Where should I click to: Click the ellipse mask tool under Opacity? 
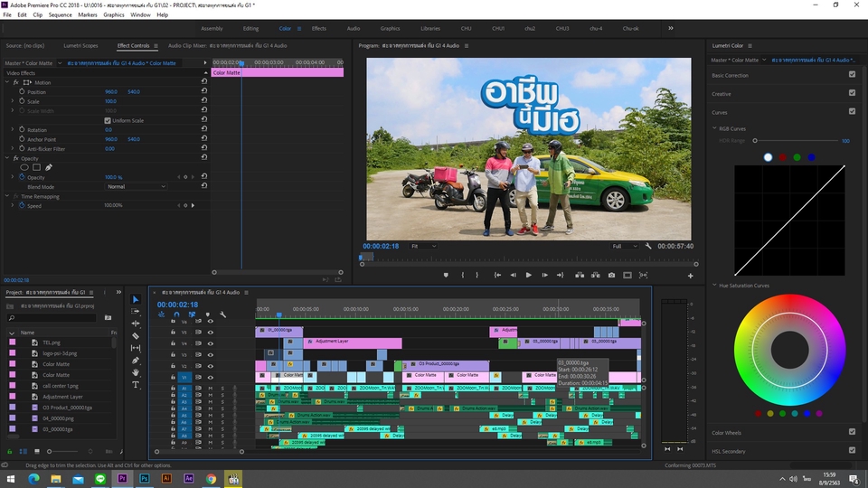[24, 167]
